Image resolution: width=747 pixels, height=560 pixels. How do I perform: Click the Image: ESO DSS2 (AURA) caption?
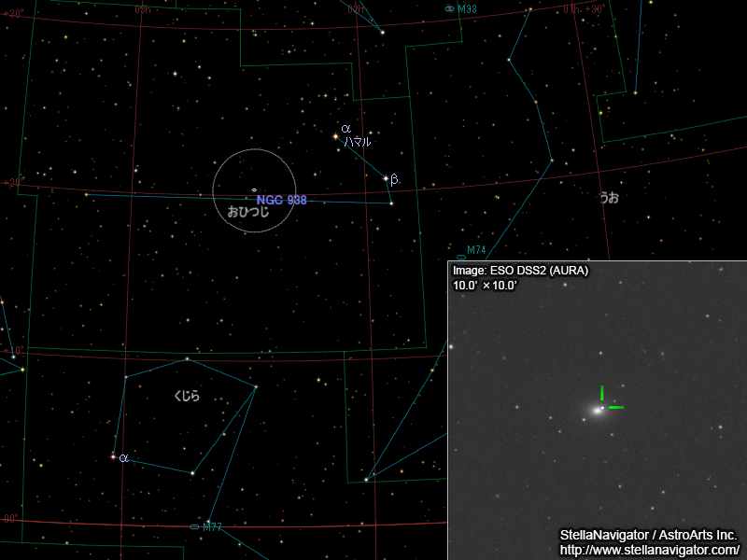click(521, 271)
